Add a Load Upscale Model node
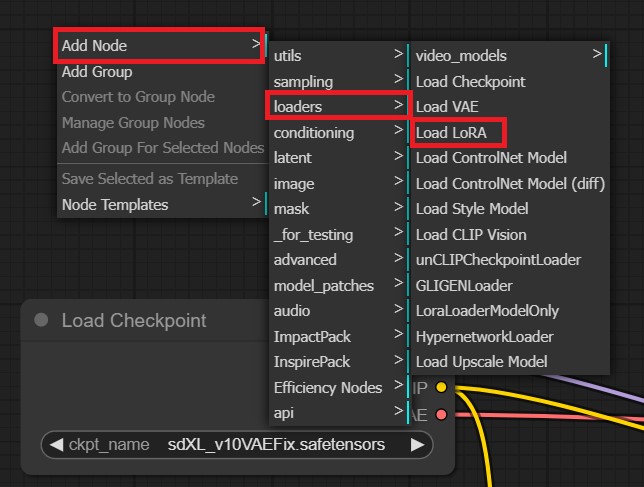Screen dimensions: 644x487 [x=510, y=361]
